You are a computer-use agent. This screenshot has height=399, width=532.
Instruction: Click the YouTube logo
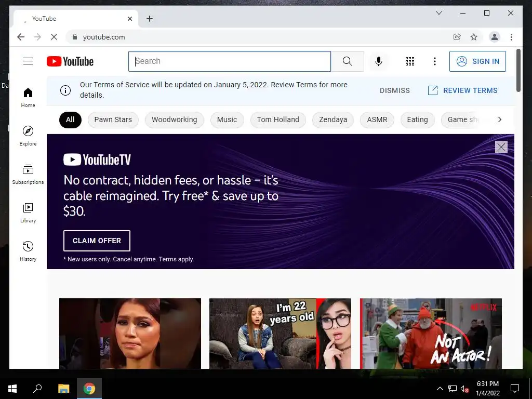pyautogui.click(x=70, y=61)
